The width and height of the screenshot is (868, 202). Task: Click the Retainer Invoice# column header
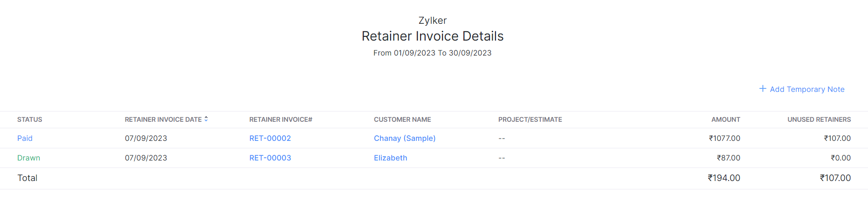point(281,120)
